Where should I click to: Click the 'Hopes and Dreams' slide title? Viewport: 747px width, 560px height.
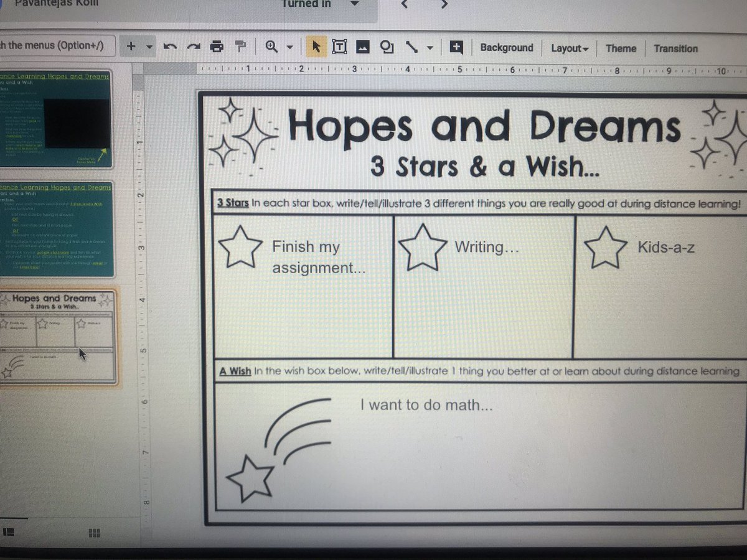pyautogui.click(x=484, y=128)
